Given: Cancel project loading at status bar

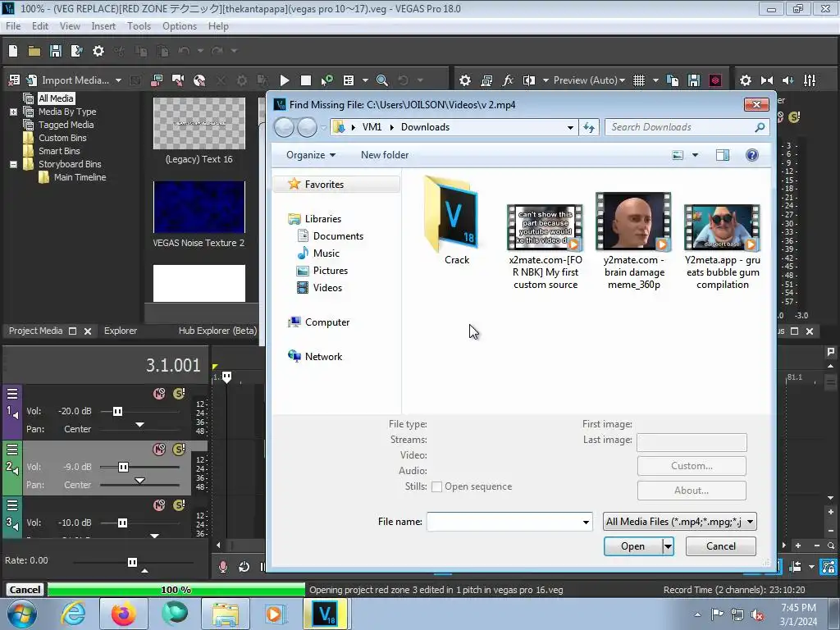Looking at the screenshot, I should point(25,590).
